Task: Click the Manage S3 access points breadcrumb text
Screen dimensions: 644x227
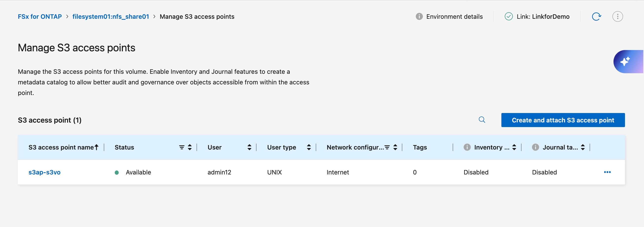Action: (x=197, y=17)
